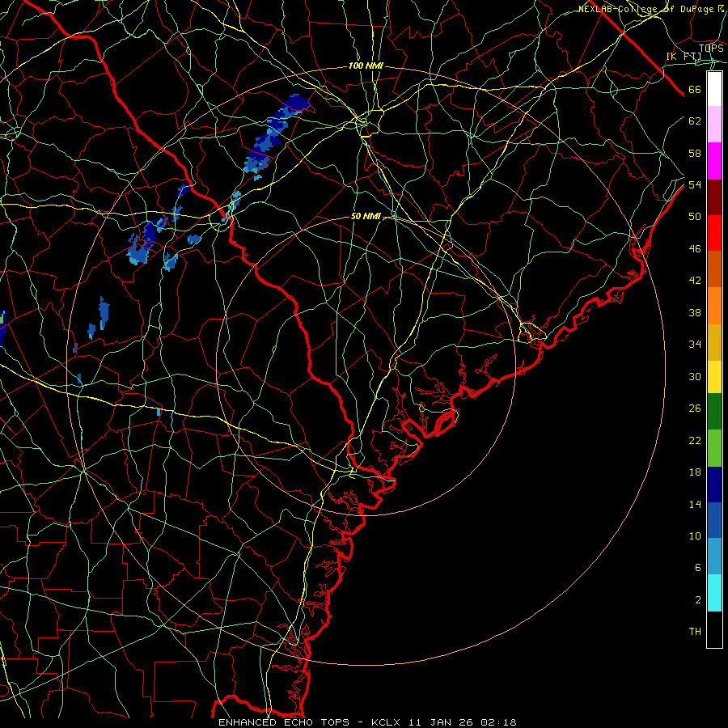Screen dimensions: 728x728
Task: Click the '02:18' timestamp in caption
Action: 498,722
